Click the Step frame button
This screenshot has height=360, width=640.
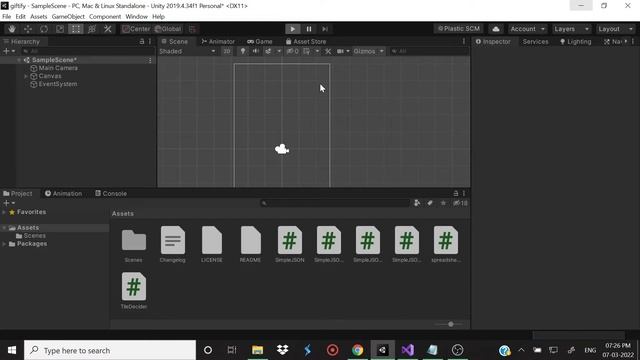[x=325, y=29]
